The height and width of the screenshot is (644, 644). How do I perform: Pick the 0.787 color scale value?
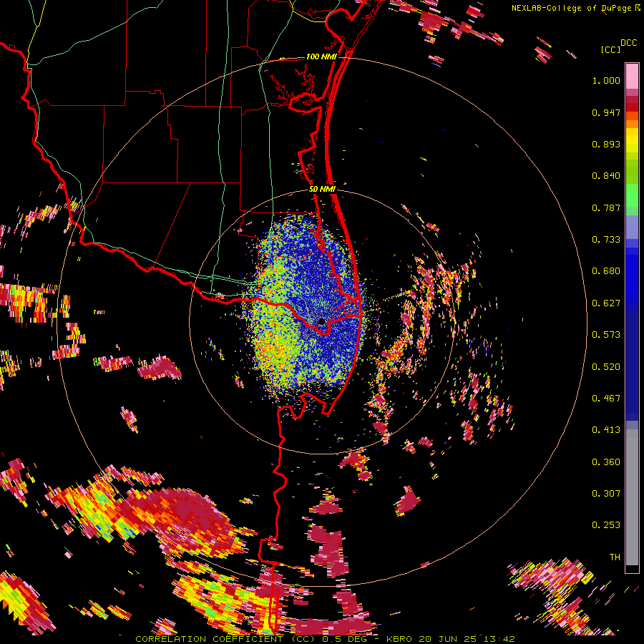point(606,208)
